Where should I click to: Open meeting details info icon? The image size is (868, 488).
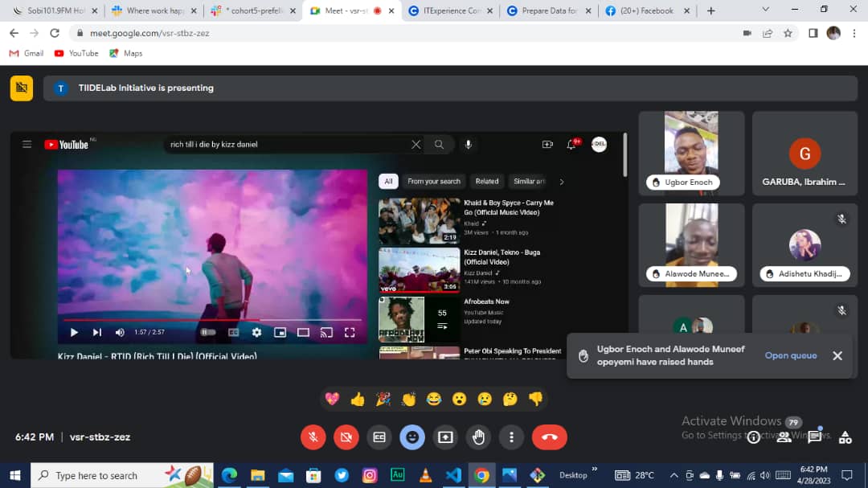tap(753, 437)
